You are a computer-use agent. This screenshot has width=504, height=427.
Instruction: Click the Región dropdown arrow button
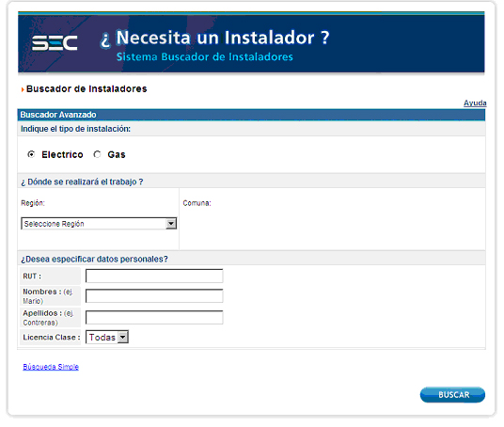tap(171, 224)
